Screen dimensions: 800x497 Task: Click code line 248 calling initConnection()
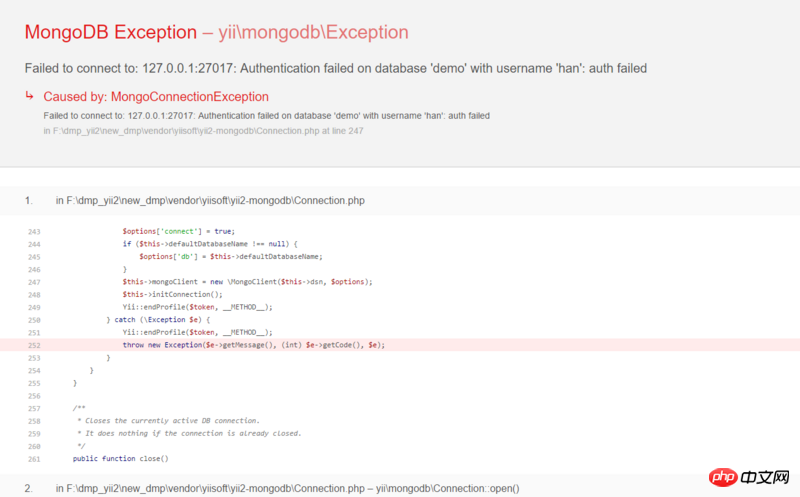[x=172, y=294]
